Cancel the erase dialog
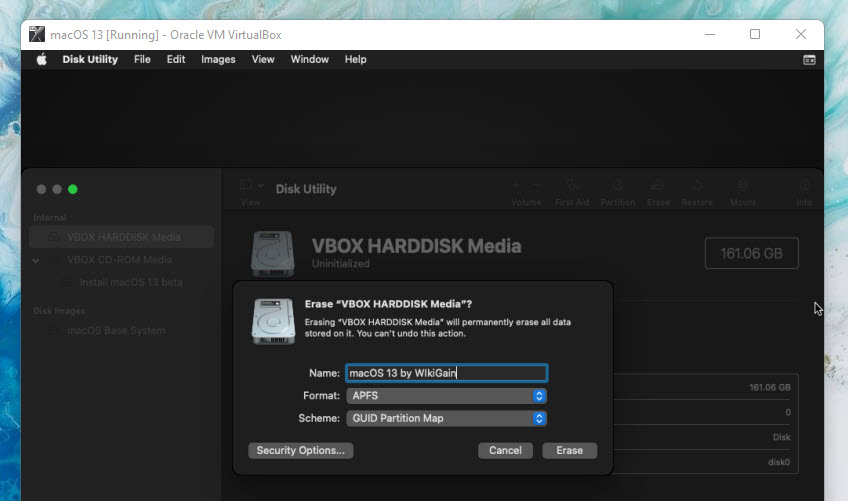The width and height of the screenshot is (848, 501). [505, 451]
